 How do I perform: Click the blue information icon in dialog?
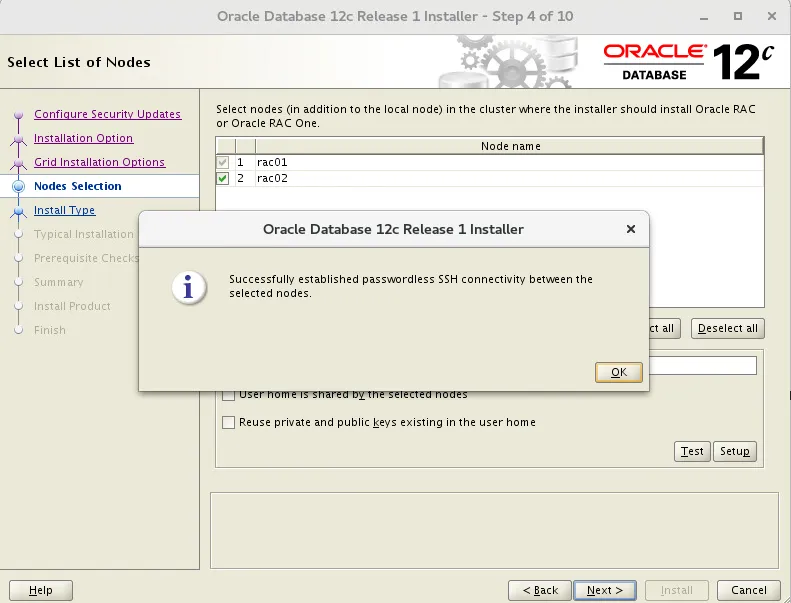(189, 288)
